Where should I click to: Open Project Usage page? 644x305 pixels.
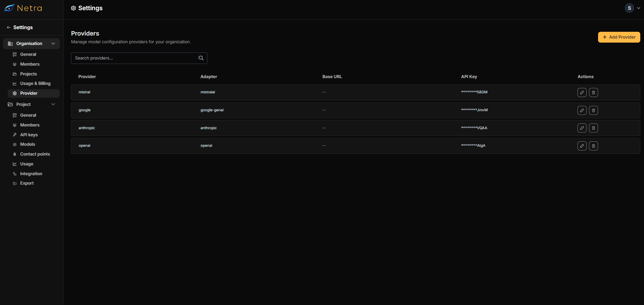[x=27, y=164]
